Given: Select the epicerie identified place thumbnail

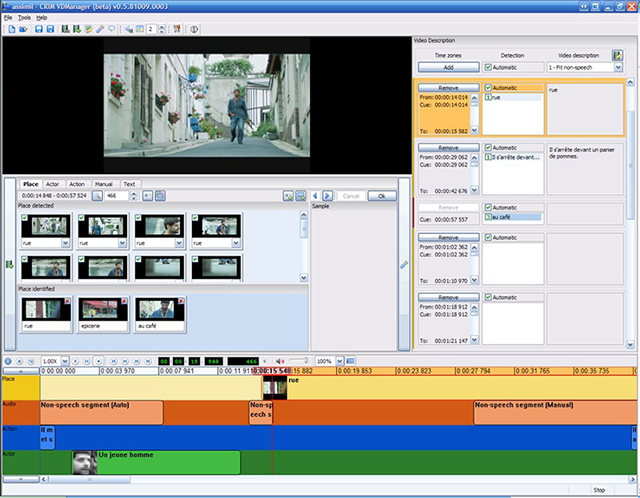Looking at the screenshot, I should 103,314.
